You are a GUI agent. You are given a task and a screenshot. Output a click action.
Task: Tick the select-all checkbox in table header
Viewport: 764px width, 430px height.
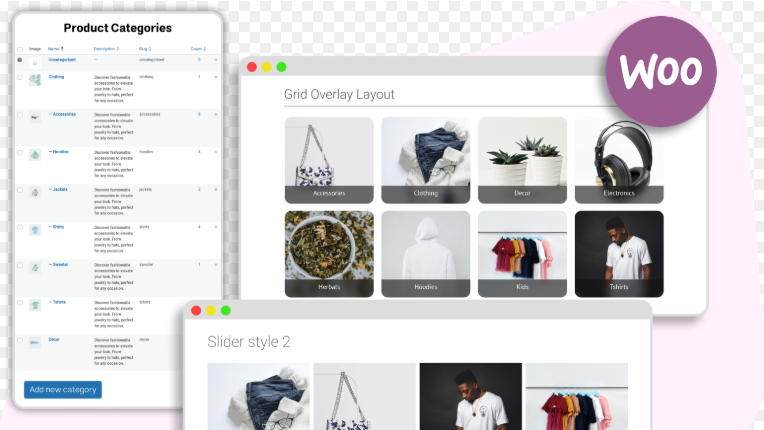pos(20,49)
